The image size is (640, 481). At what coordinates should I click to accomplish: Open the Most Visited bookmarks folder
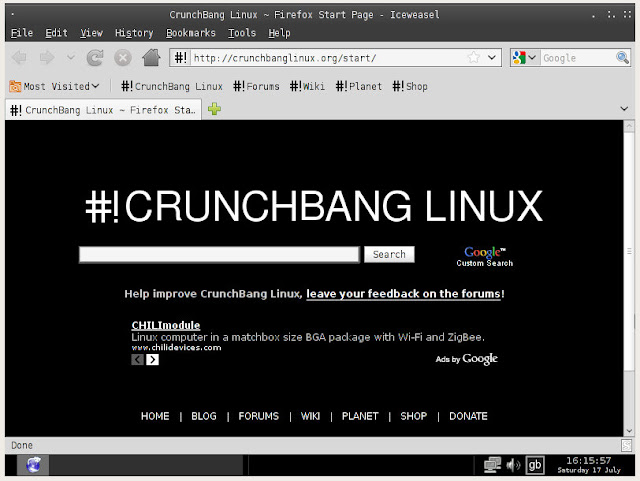[54, 87]
